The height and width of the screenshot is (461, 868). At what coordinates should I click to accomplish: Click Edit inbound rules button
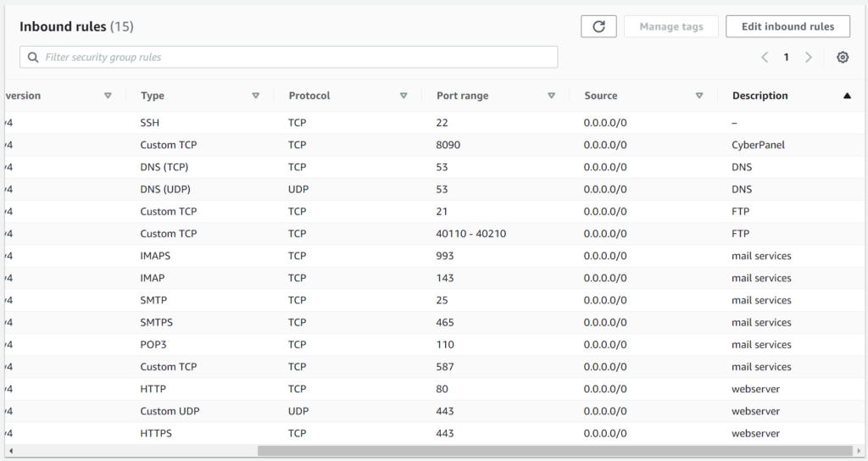[x=787, y=26]
